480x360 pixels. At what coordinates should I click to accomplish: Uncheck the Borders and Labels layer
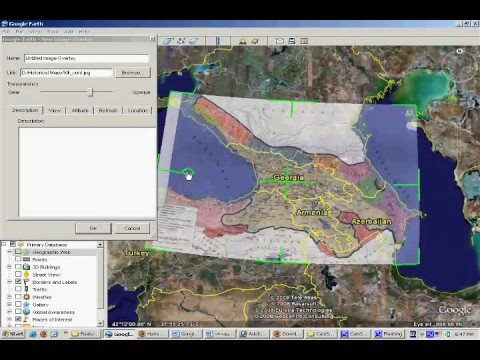pos(18,282)
